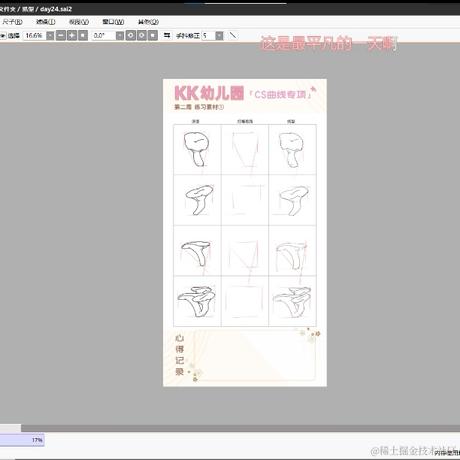Rotate canvas counterclockwise icon
This screenshot has height=460, width=460.
(x=131, y=35)
